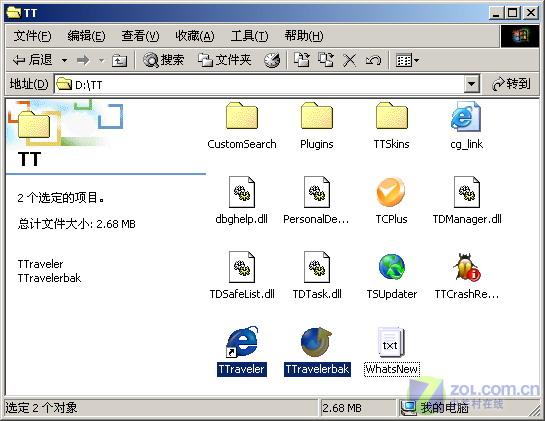Click the TCPlus file name label

[x=391, y=219]
